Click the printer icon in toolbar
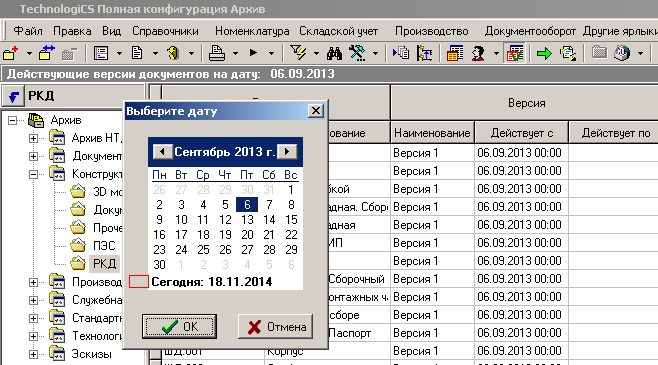 coord(217,53)
